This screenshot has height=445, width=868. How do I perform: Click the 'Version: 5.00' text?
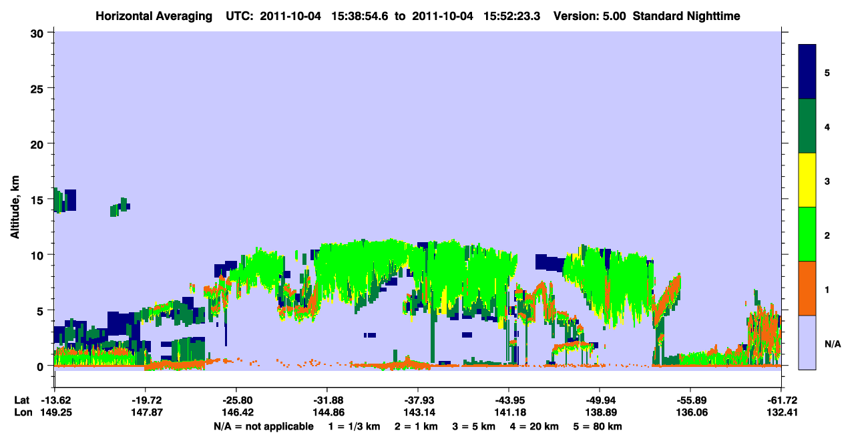pyautogui.click(x=590, y=15)
